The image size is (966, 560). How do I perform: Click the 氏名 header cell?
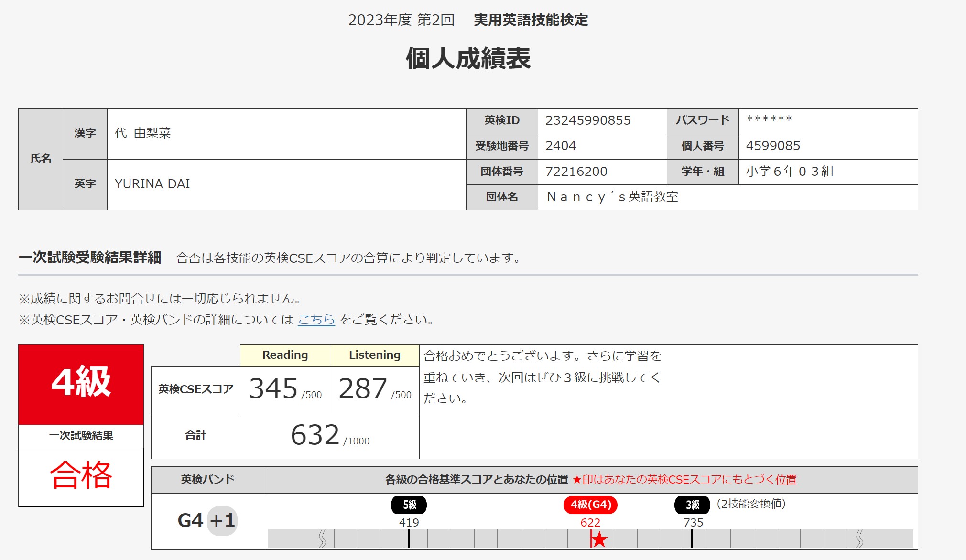pyautogui.click(x=41, y=159)
